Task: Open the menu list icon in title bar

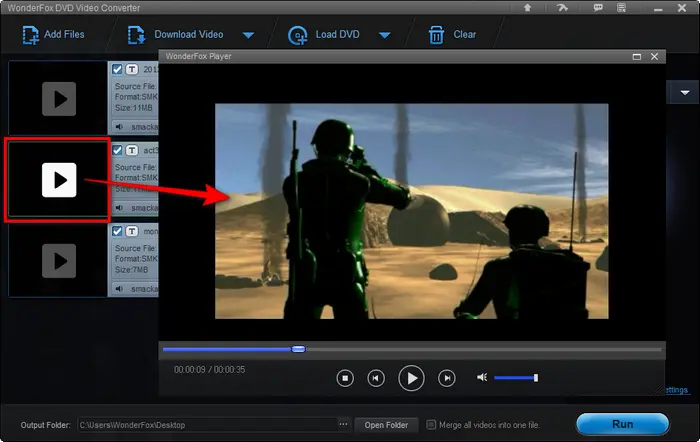Action: 621,8
